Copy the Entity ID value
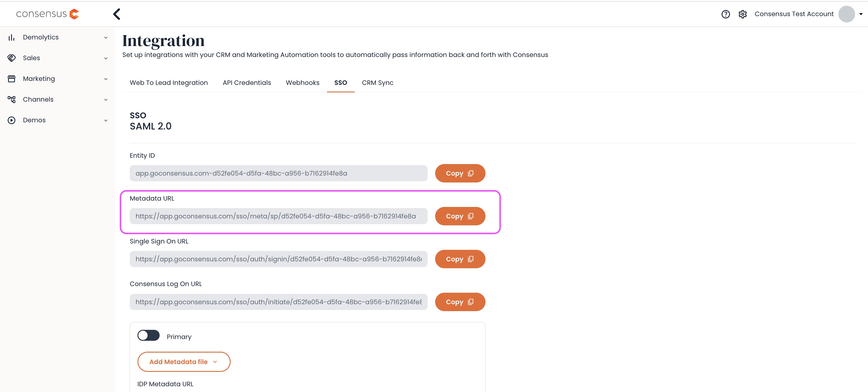 coord(460,173)
